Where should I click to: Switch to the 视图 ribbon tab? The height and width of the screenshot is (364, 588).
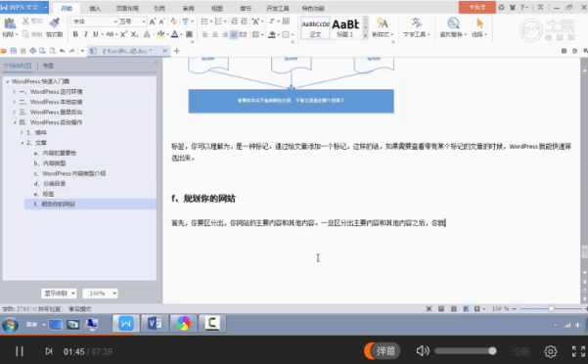tap(217, 8)
